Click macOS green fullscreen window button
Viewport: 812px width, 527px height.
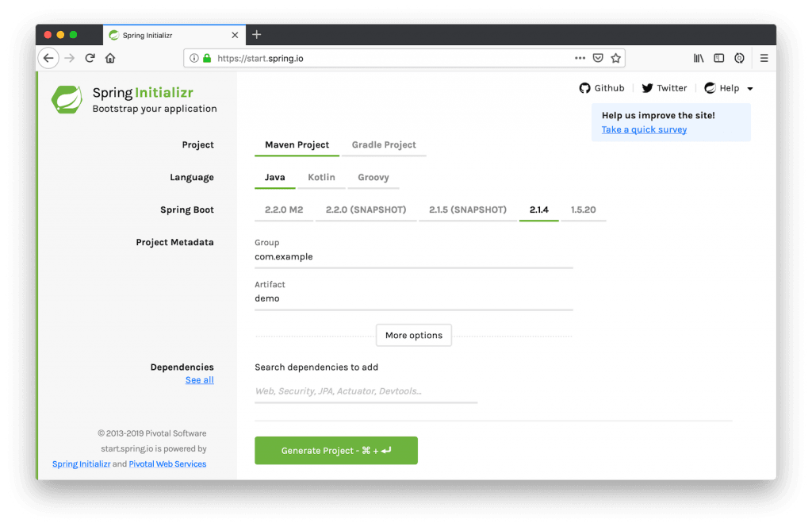(x=74, y=35)
